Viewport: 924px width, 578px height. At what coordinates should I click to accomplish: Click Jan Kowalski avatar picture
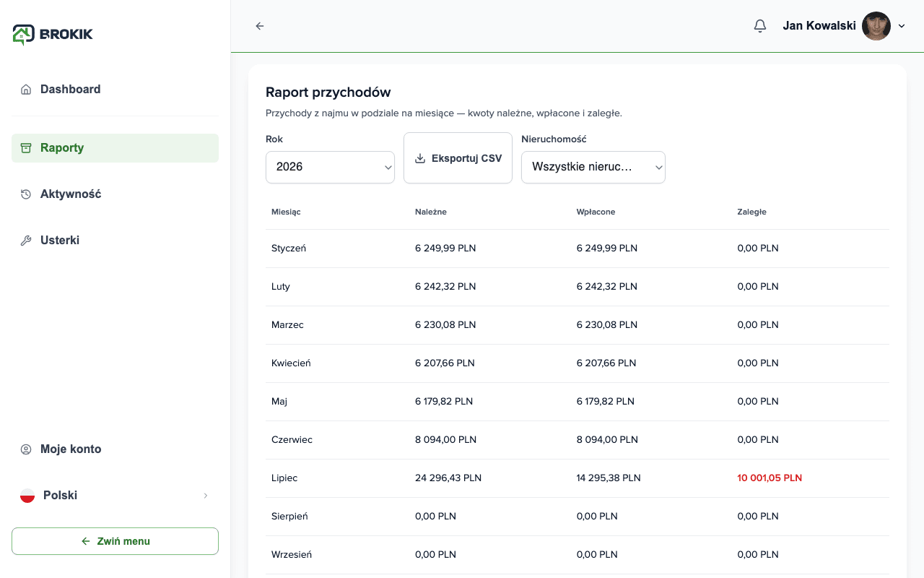(876, 26)
